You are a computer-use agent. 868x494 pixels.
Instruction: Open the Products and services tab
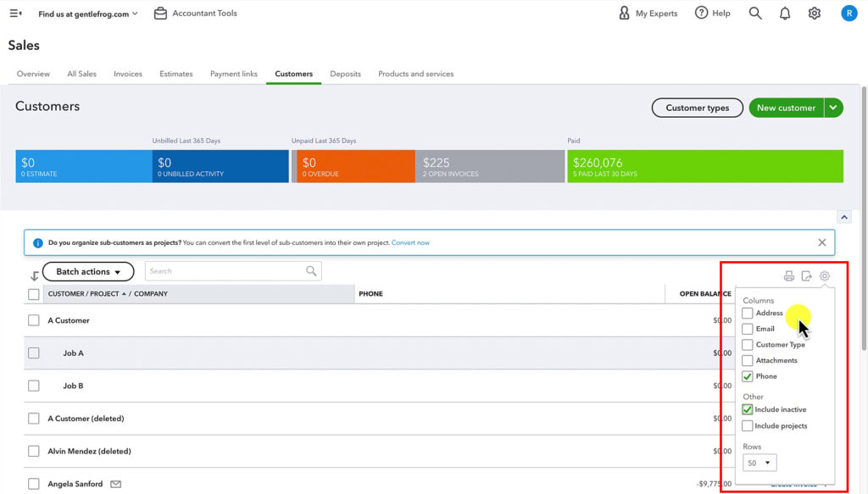(x=415, y=74)
